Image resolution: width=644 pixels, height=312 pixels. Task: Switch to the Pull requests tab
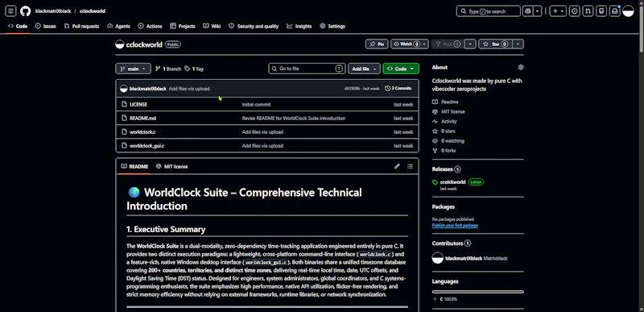pos(81,26)
